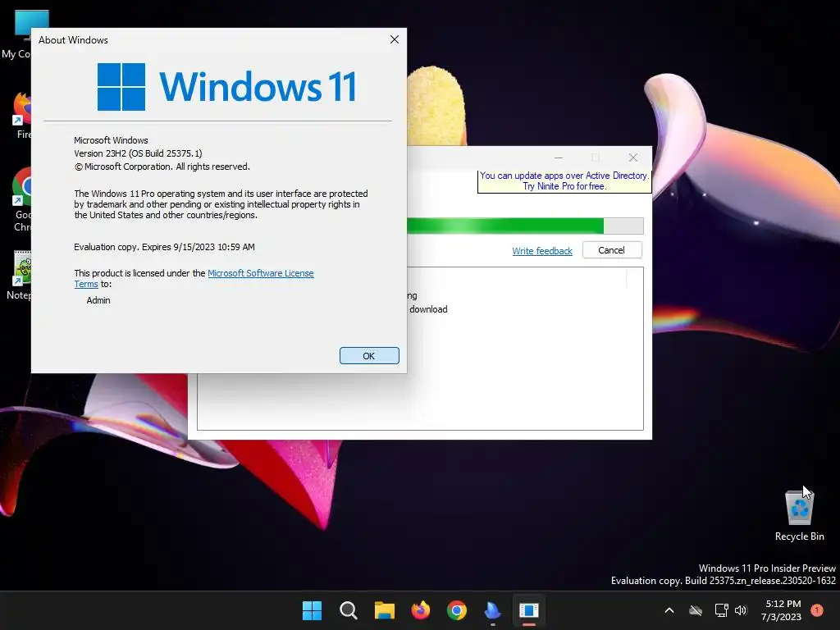
Task: Minimize the Ninite installer window
Action: pyautogui.click(x=558, y=157)
